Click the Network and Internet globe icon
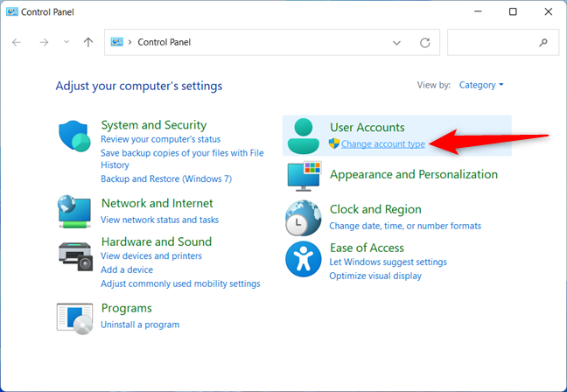 (x=74, y=212)
